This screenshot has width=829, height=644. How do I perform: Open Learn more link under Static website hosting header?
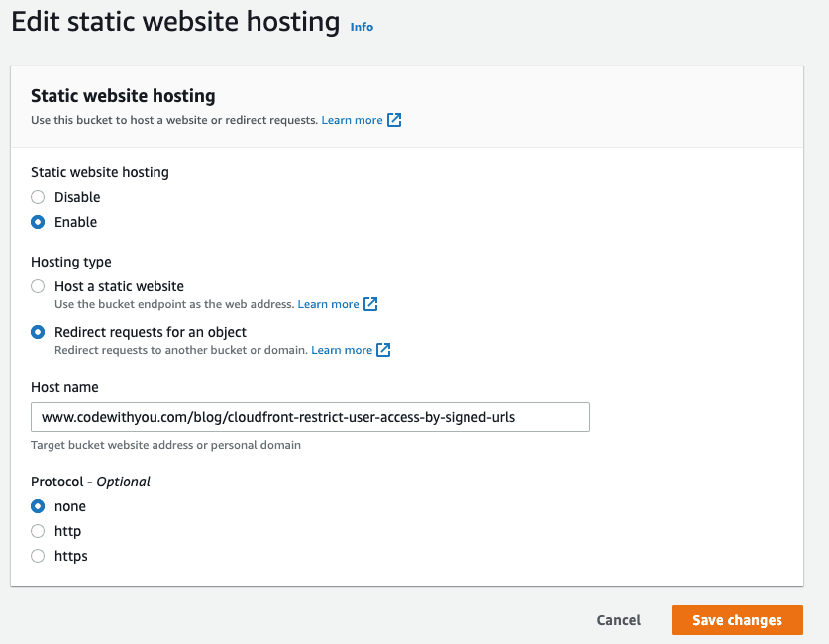pyautogui.click(x=353, y=120)
